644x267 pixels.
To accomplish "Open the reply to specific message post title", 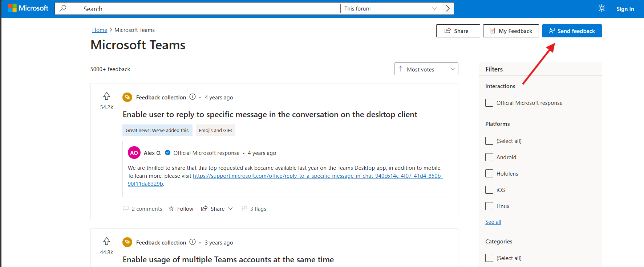I will [270, 115].
